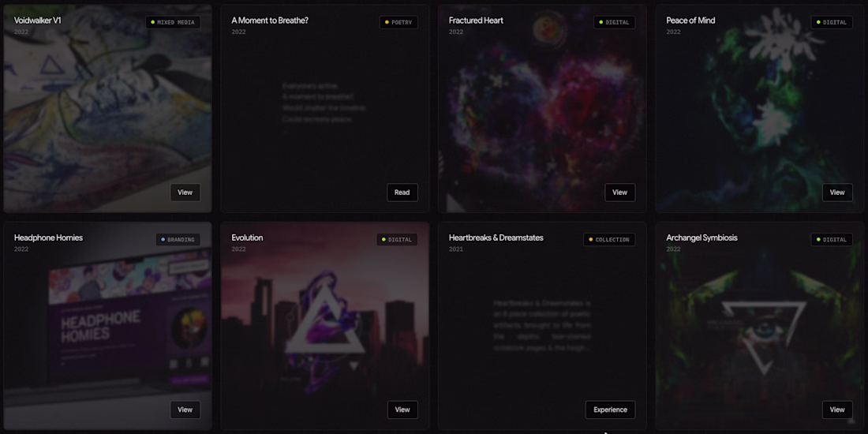Click DIGITAL tag on Fractured Heart card

pos(615,23)
